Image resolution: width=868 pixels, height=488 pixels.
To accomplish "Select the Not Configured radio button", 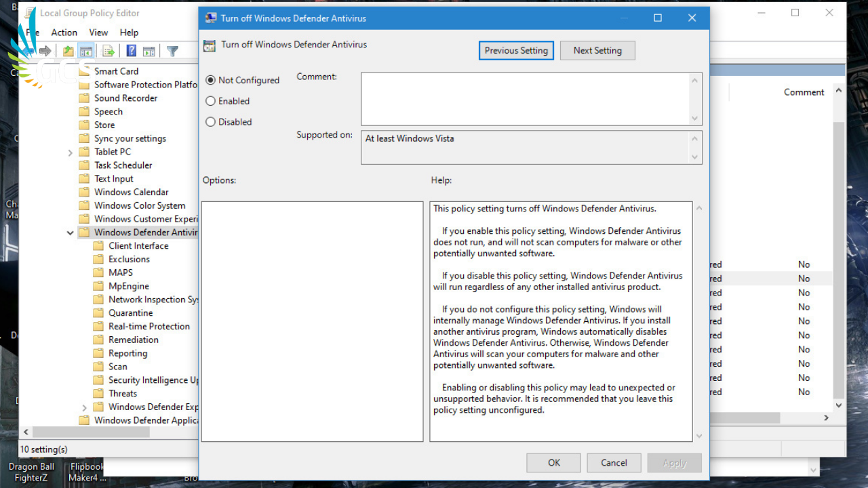I will [210, 79].
